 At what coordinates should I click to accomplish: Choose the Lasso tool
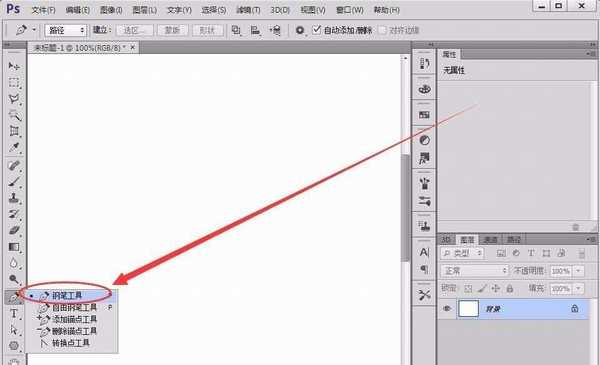point(14,99)
